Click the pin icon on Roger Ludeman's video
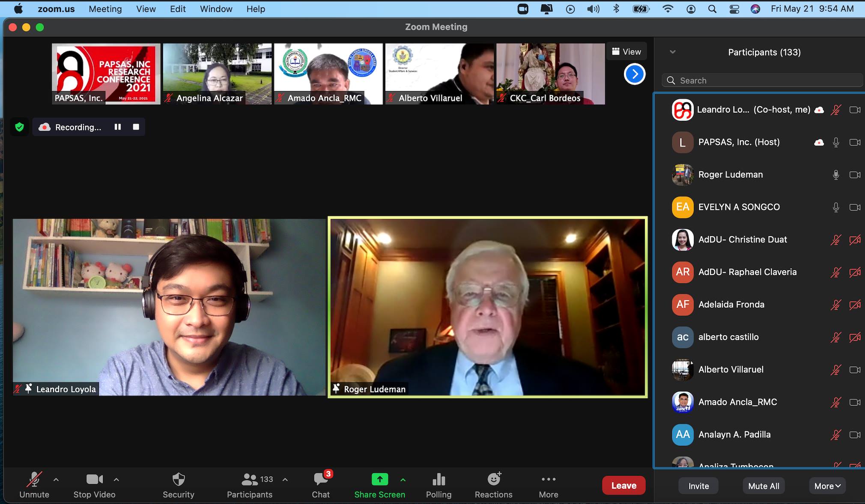This screenshot has height=504, width=865. (336, 388)
